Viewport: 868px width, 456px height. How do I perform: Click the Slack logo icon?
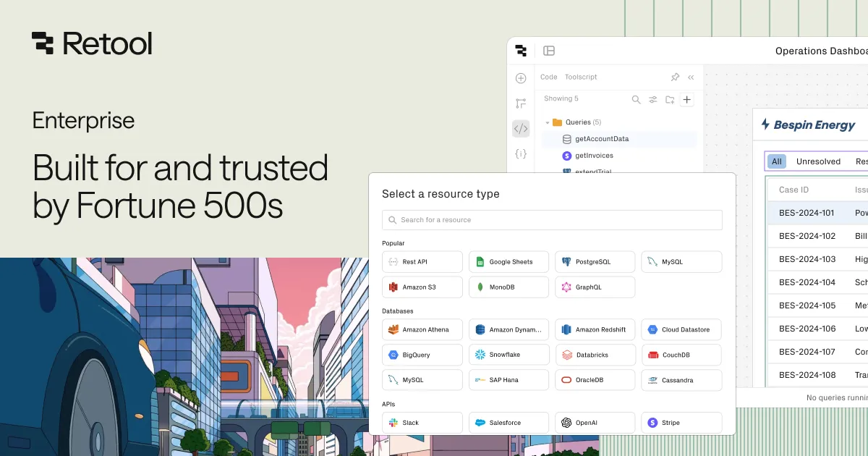tap(393, 423)
